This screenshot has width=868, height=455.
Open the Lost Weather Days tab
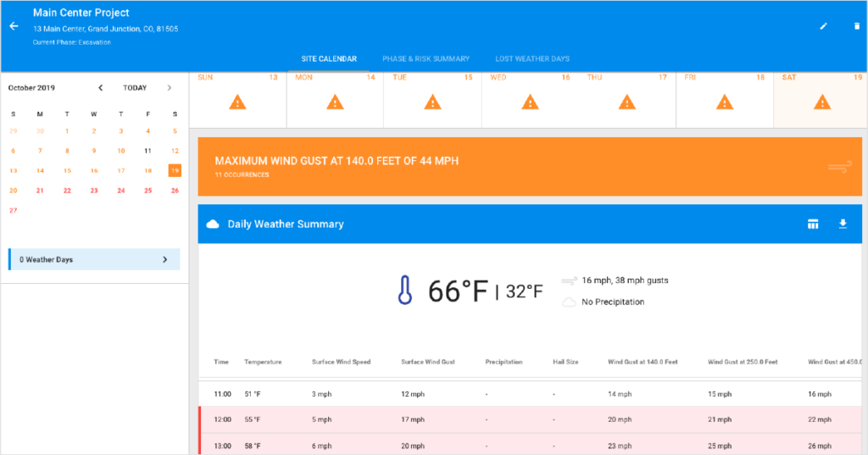pyautogui.click(x=532, y=58)
